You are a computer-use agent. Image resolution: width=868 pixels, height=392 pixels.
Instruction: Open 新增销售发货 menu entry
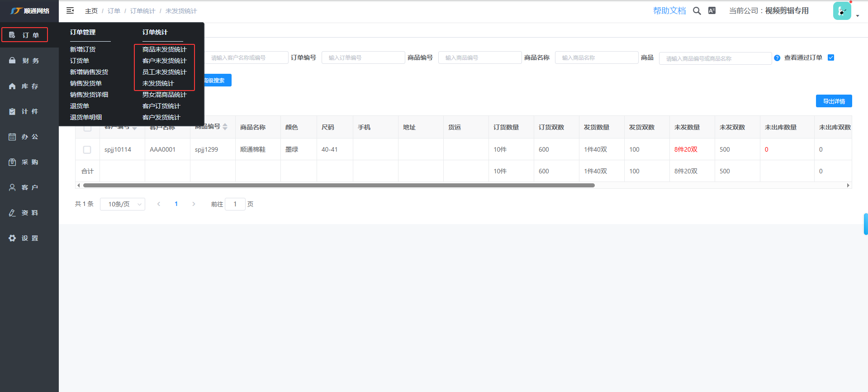(x=89, y=72)
